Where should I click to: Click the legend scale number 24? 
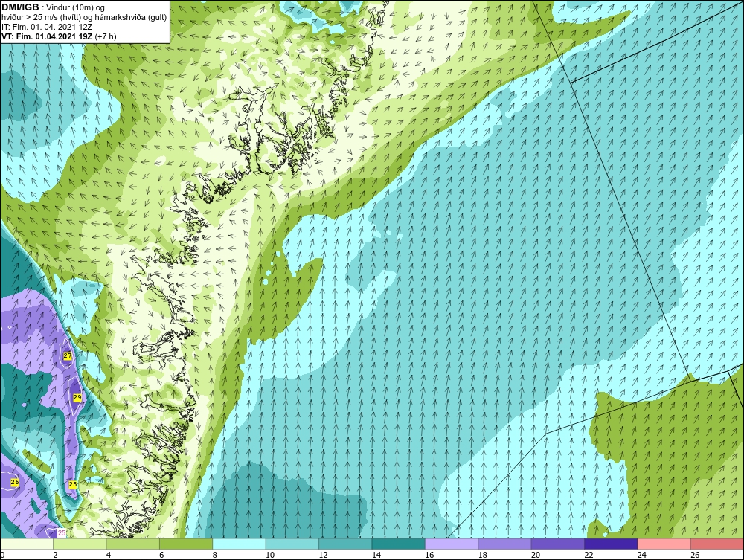[641, 555]
